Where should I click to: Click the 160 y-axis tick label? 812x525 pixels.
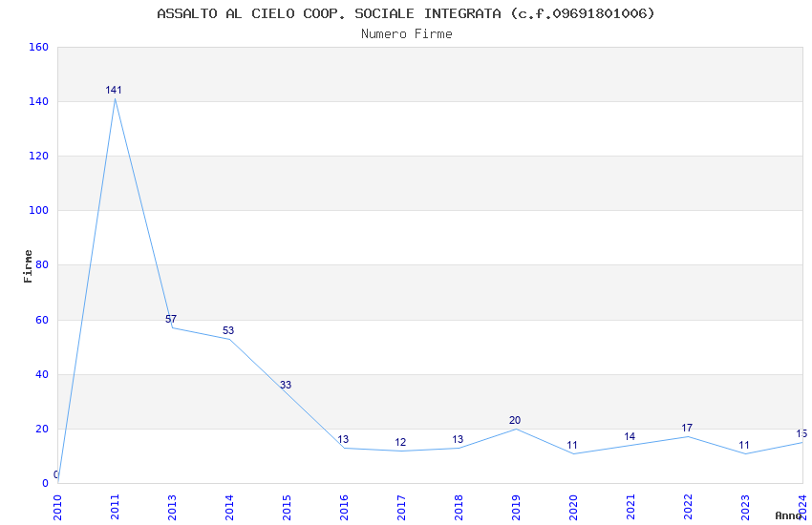(38, 47)
